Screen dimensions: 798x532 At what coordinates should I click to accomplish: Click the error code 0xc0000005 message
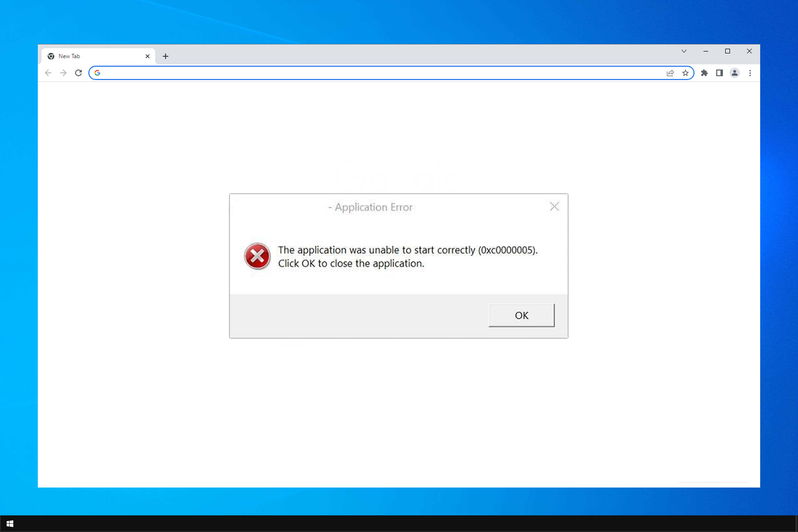click(x=408, y=250)
